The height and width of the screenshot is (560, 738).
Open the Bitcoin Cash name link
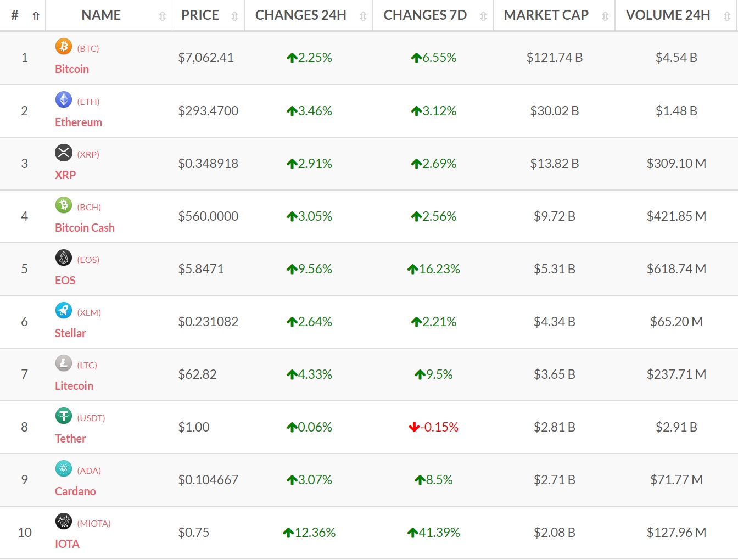[85, 228]
